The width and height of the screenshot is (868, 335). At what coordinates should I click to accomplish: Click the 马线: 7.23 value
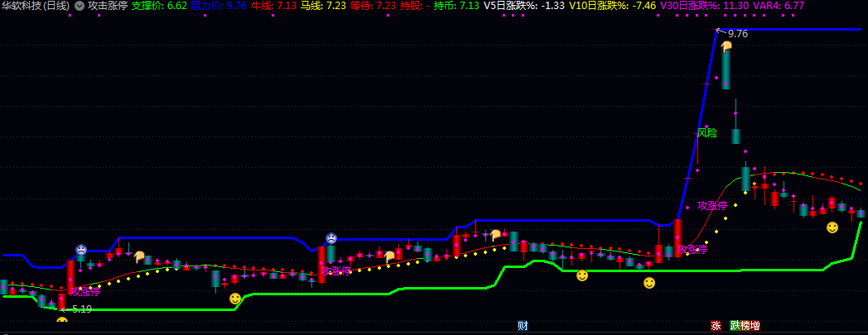tap(323, 6)
